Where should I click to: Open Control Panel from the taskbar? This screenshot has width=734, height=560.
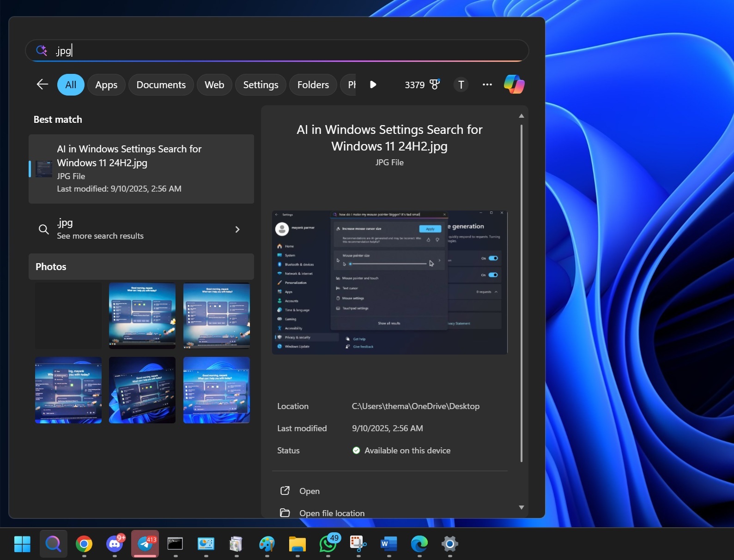206,544
